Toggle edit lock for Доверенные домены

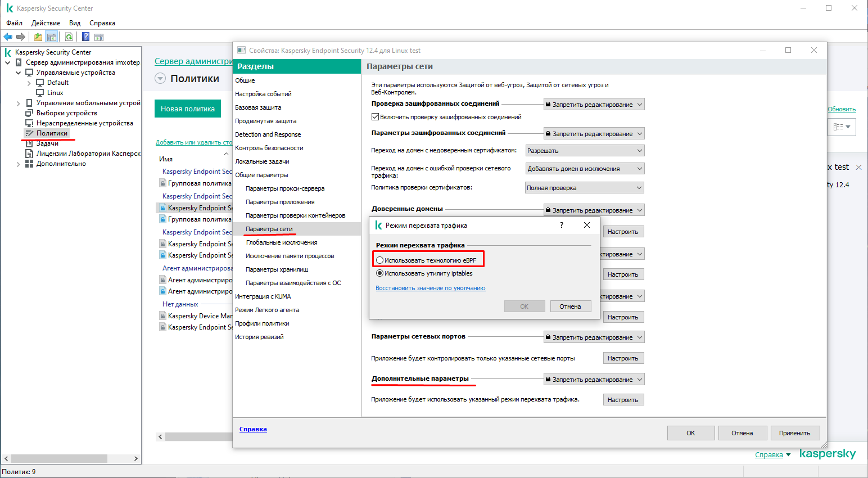point(594,210)
